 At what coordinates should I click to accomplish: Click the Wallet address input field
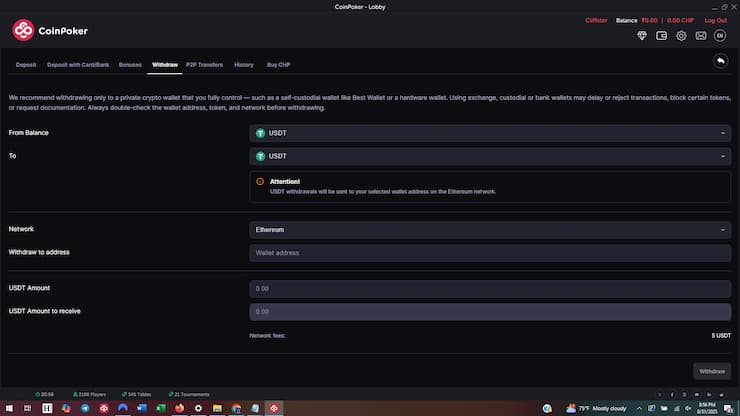(490, 253)
